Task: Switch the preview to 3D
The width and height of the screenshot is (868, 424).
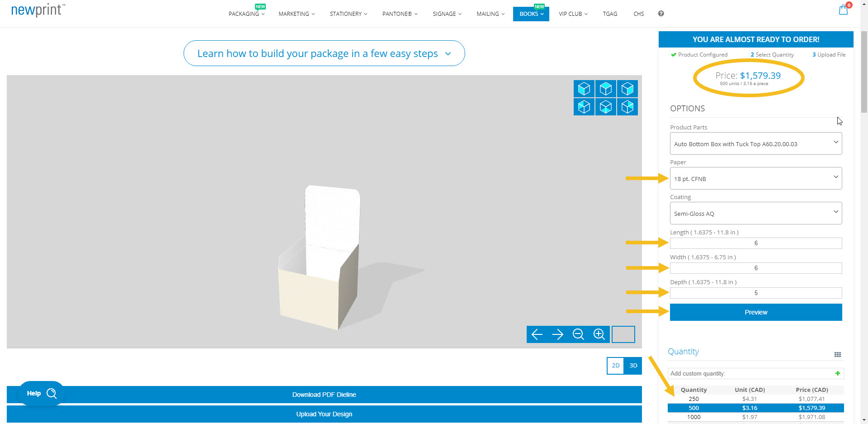Action: 633,366
